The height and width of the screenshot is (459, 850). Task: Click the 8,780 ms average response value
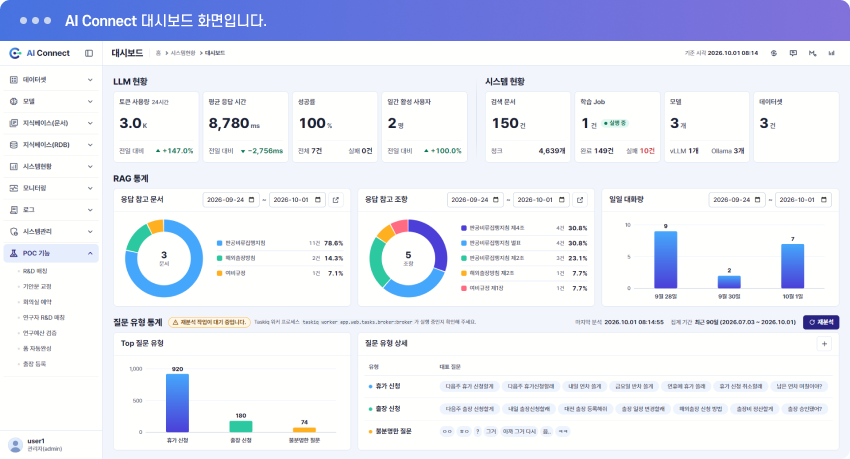tap(234, 124)
